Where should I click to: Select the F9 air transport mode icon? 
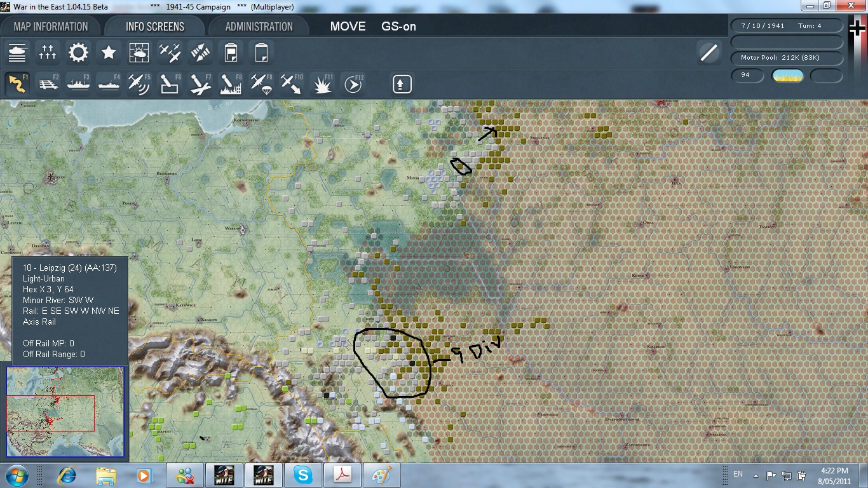(x=261, y=84)
